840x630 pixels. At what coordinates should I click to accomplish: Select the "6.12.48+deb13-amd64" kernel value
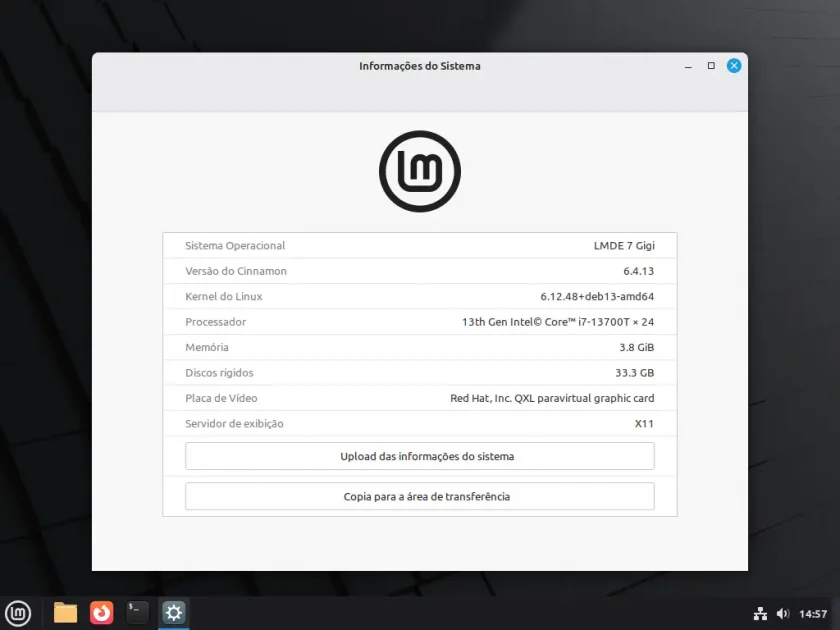[x=597, y=297]
